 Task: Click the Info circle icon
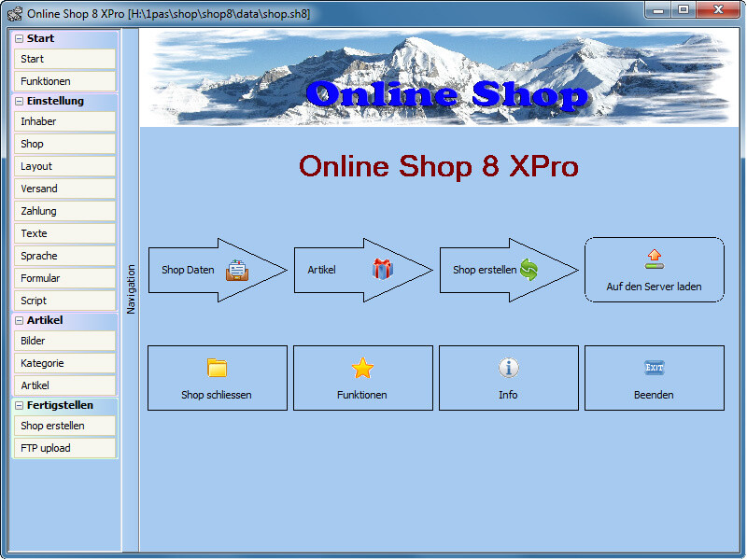[508, 369]
